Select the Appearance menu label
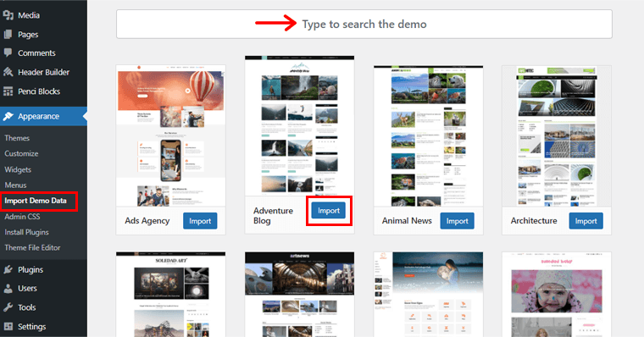The image size is (644, 337). click(x=39, y=116)
